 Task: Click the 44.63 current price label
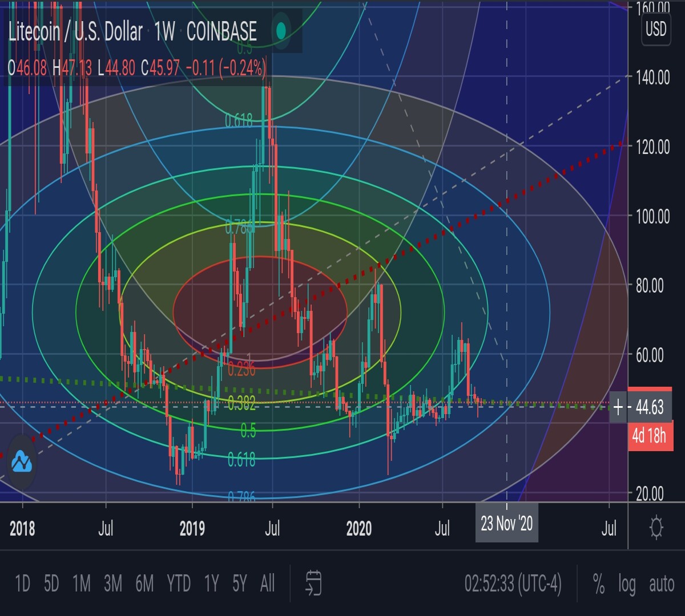click(649, 407)
